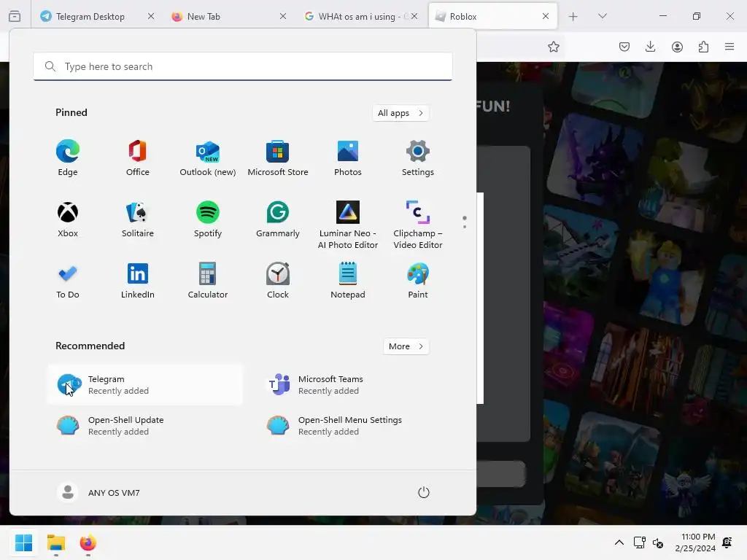Screen dimensions: 747x560
Task: Click the ANY OS VM7 user account
Action: click(x=98, y=492)
